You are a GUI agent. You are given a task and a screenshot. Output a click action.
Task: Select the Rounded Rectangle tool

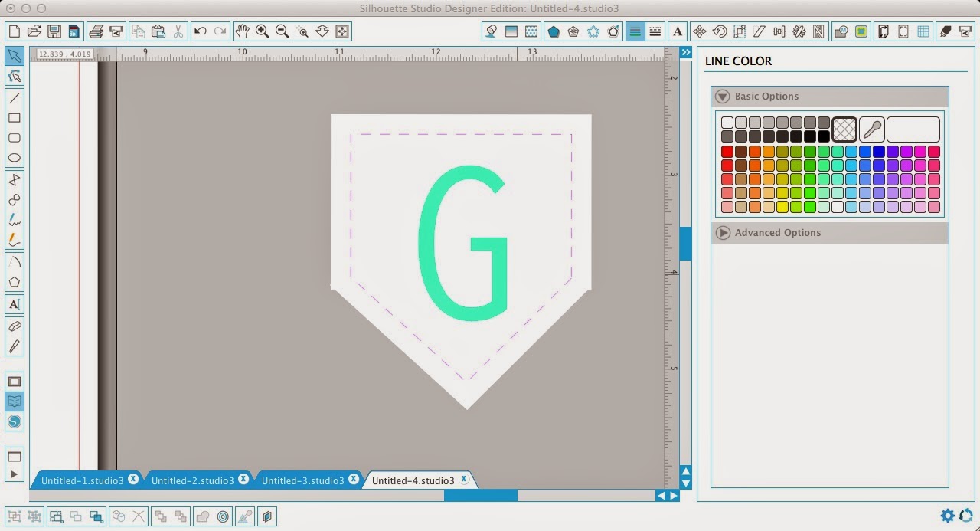pyautogui.click(x=14, y=138)
